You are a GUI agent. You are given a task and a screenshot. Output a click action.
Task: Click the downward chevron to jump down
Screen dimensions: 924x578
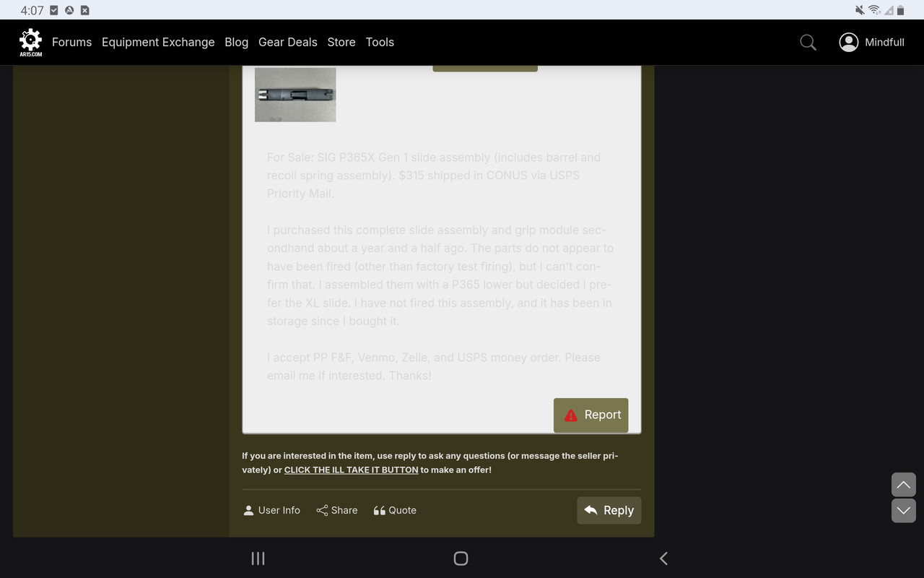click(903, 510)
